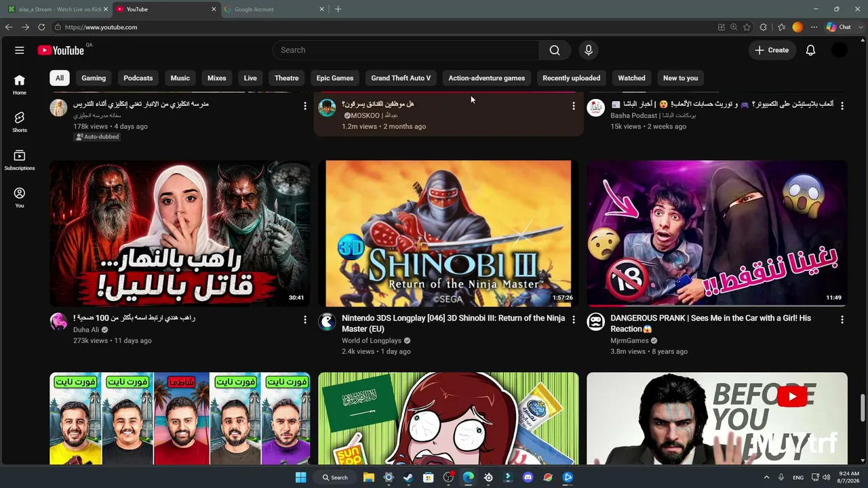Show hidden system tray icons
This screenshot has width=868, height=488.
tap(766, 477)
